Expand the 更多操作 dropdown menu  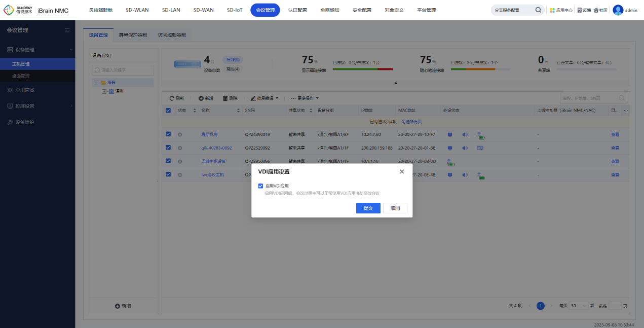[305, 98]
